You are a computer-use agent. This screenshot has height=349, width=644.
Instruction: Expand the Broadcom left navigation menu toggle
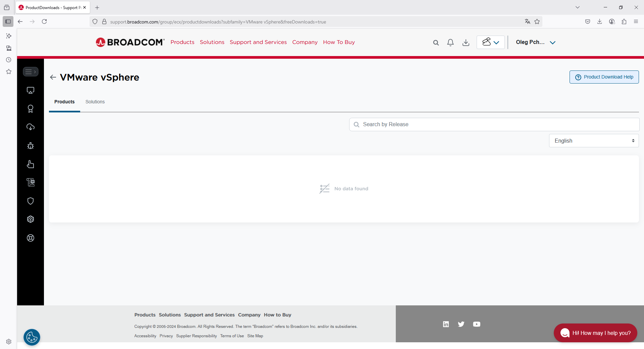31,72
